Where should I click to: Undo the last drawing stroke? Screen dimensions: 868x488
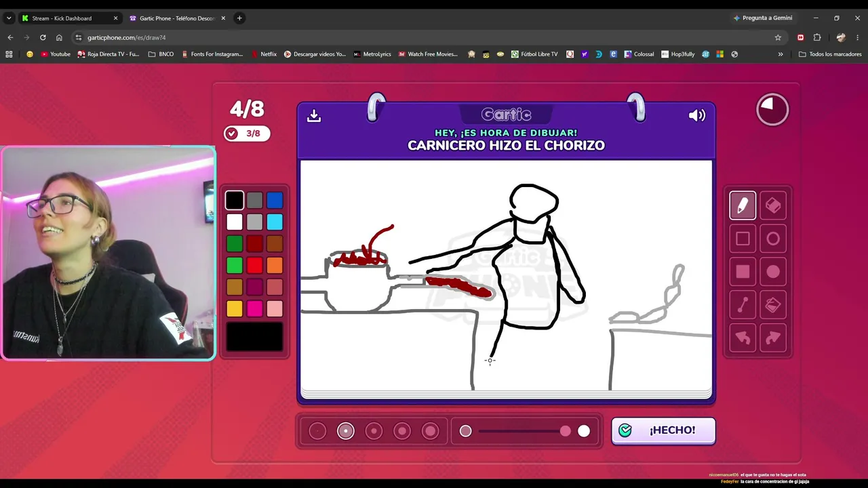[743, 338]
